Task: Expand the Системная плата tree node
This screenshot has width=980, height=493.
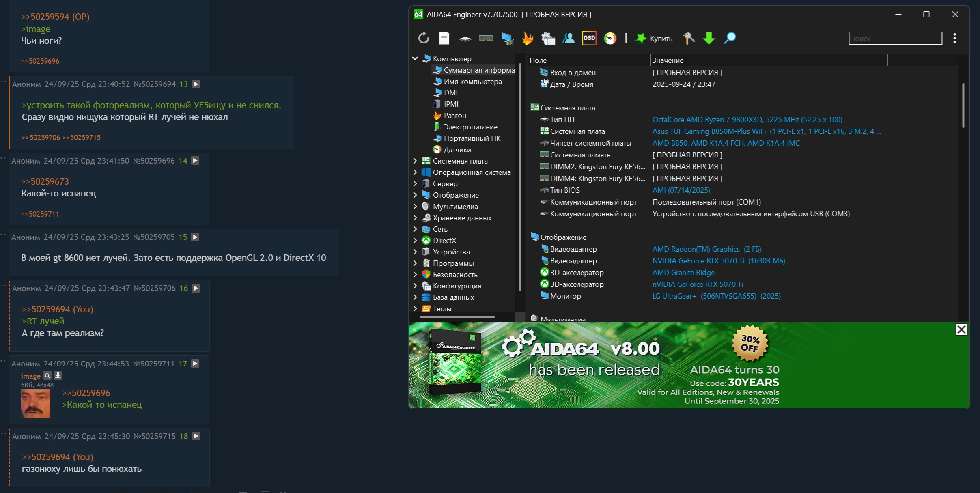Action: [415, 161]
